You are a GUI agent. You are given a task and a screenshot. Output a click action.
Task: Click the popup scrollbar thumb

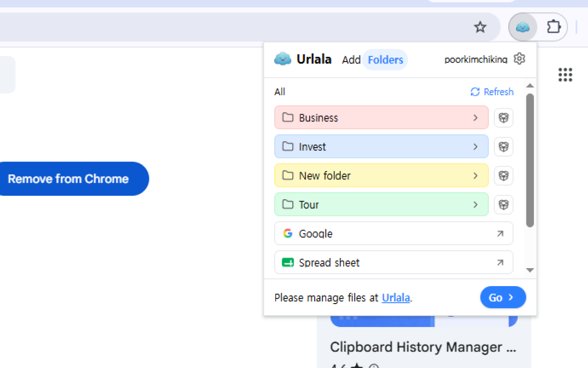[530, 160]
